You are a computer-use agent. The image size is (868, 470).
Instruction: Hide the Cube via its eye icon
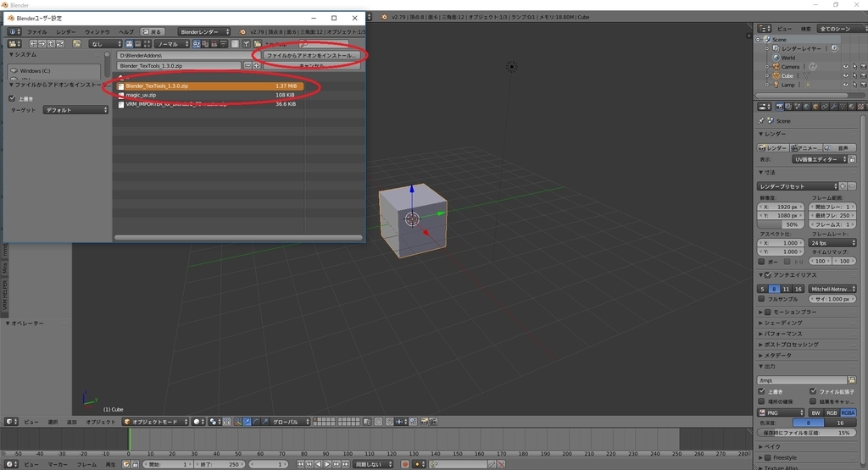(845, 75)
